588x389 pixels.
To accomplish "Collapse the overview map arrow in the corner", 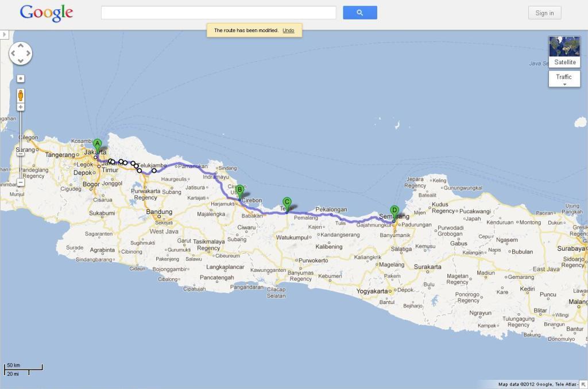I will coord(583,384).
